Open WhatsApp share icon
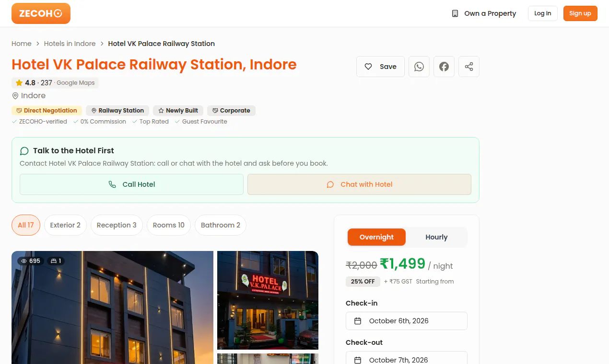Screen dimensions: 609x364 [419, 67]
